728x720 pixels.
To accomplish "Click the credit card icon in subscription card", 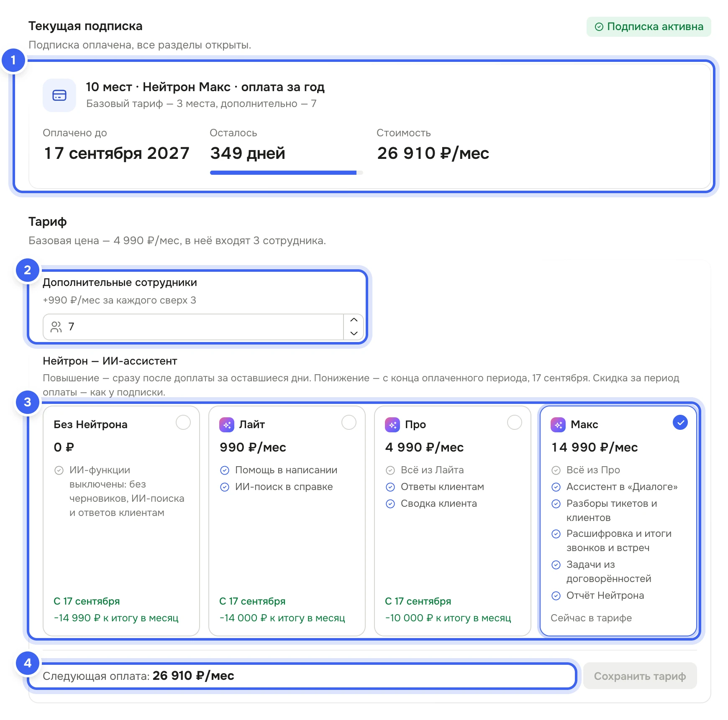I will (x=59, y=95).
